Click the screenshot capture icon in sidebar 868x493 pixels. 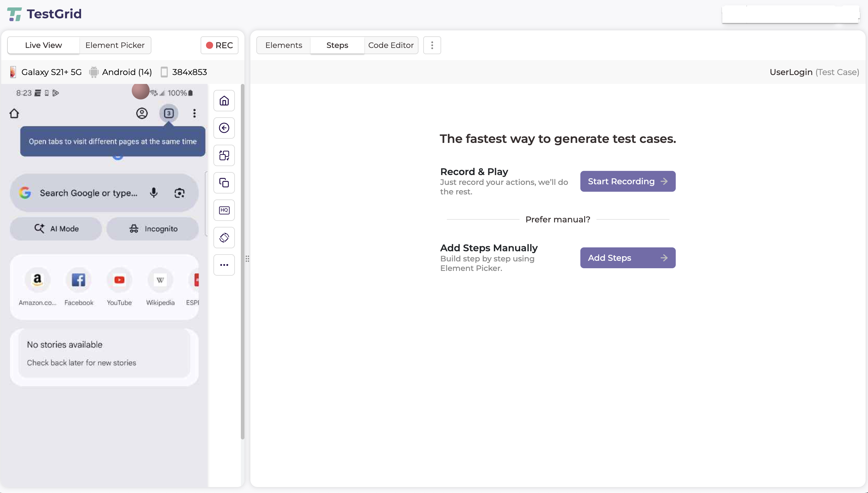(224, 155)
